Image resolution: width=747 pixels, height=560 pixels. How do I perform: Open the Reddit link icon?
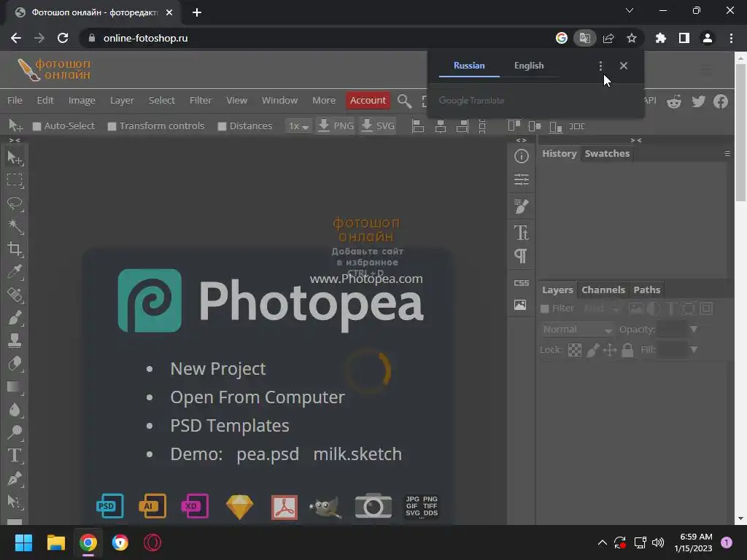click(674, 101)
